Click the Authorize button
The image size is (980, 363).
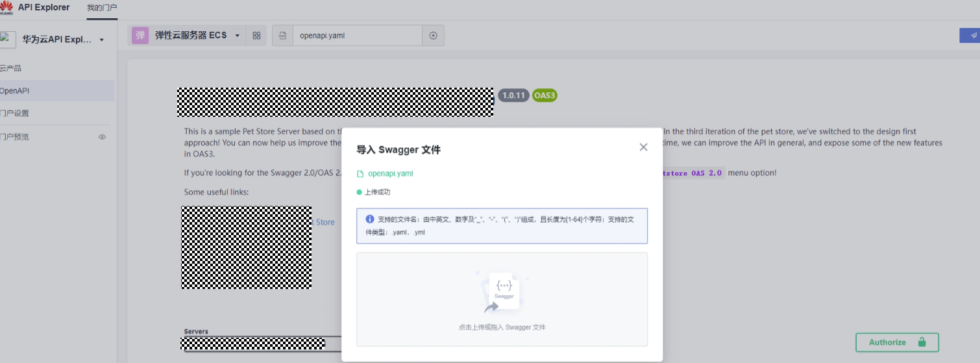pos(897,342)
